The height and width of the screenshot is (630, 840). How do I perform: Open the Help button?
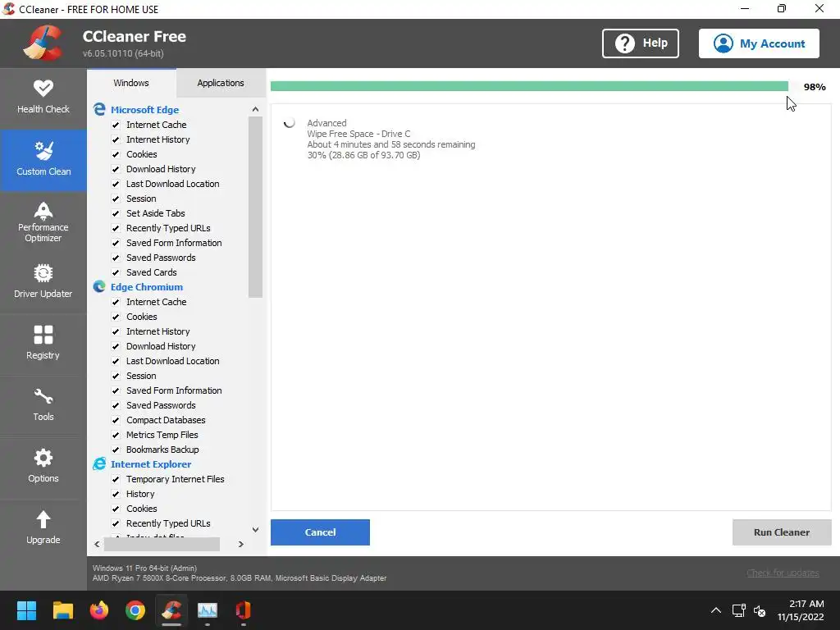click(x=640, y=43)
